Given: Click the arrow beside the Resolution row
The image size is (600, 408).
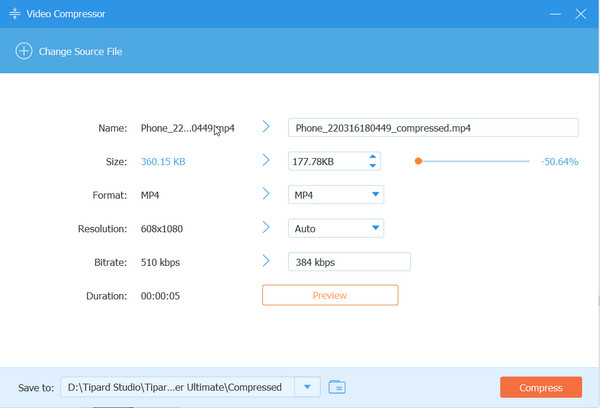Looking at the screenshot, I should pos(266,228).
